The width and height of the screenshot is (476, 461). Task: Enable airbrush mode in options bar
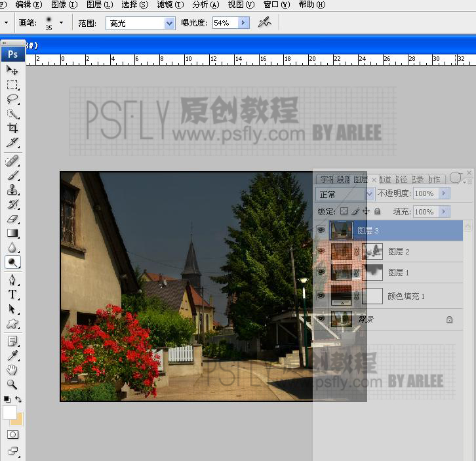click(264, 22)
